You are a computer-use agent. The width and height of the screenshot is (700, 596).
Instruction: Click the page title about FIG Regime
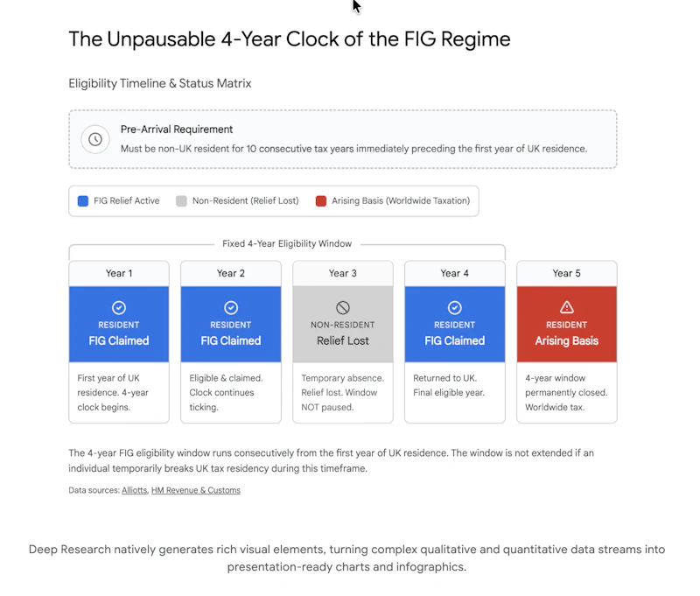click(290, 39)
